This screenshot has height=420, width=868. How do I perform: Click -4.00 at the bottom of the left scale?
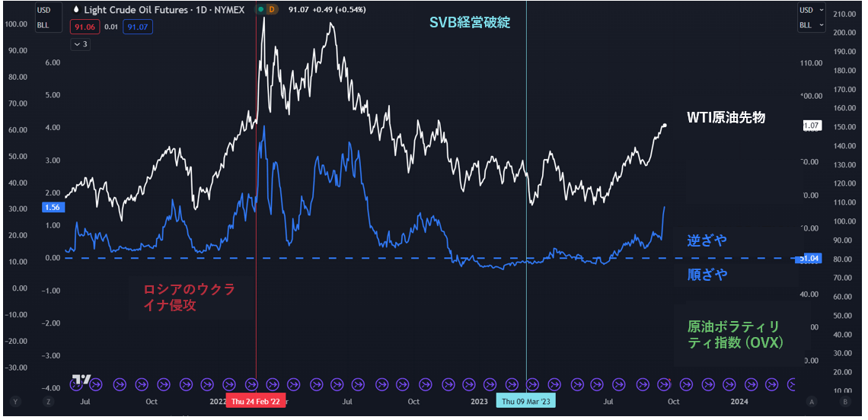pyautogui.click(x=52, y=387)
